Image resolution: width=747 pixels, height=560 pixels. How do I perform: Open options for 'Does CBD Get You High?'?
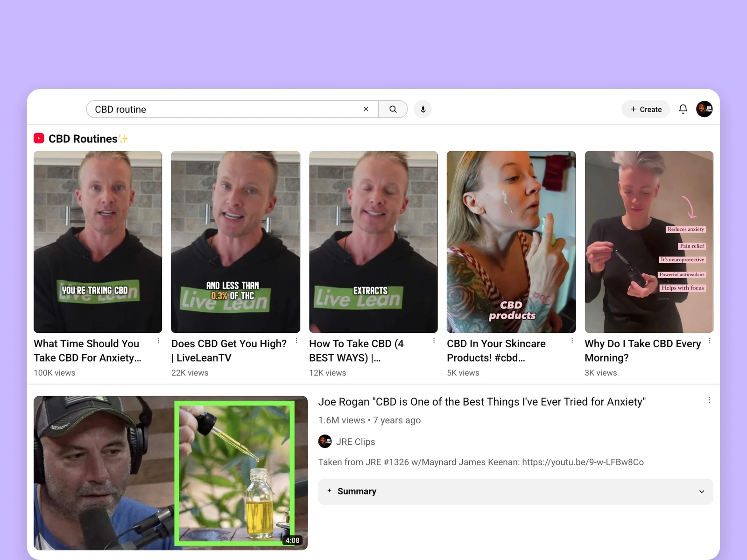[296, 341]
